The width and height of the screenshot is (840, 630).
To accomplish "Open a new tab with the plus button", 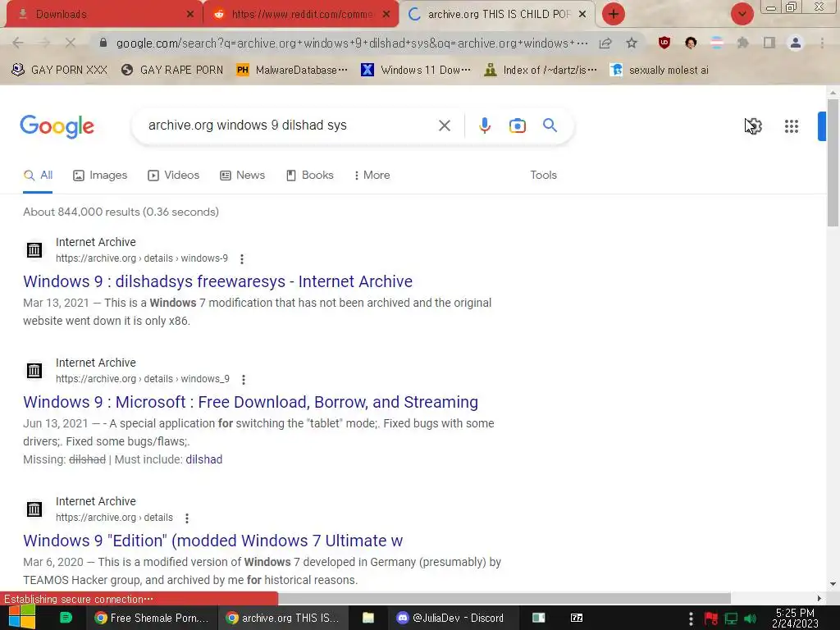I will 614,14.
